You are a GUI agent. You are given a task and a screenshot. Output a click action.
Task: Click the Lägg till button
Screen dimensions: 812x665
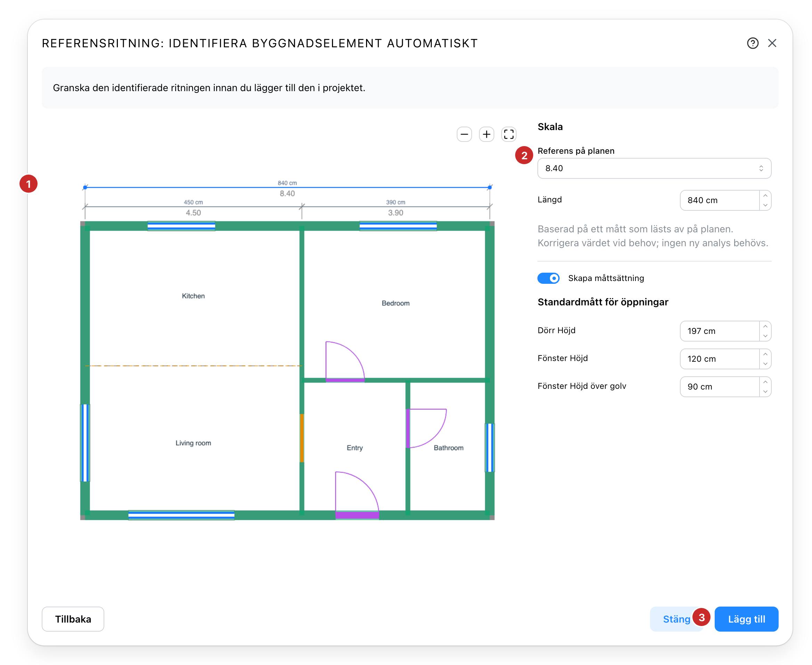coord(746,619)
